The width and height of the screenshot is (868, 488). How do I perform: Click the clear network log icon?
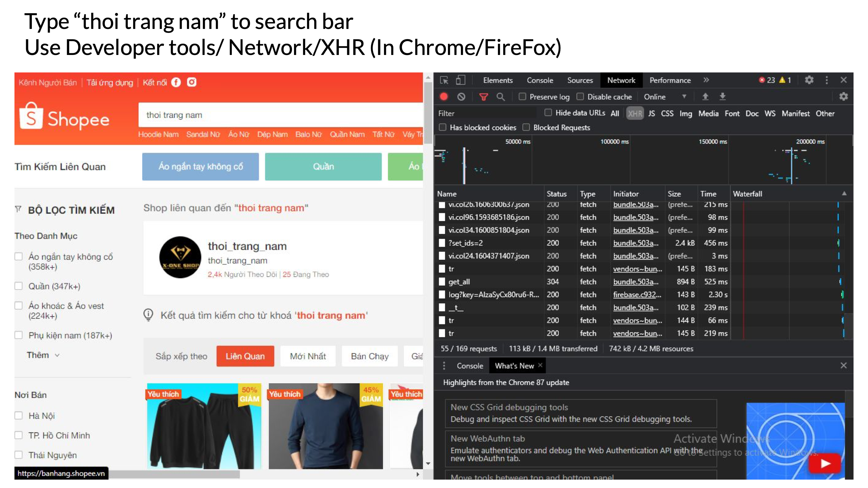point(461,97)
